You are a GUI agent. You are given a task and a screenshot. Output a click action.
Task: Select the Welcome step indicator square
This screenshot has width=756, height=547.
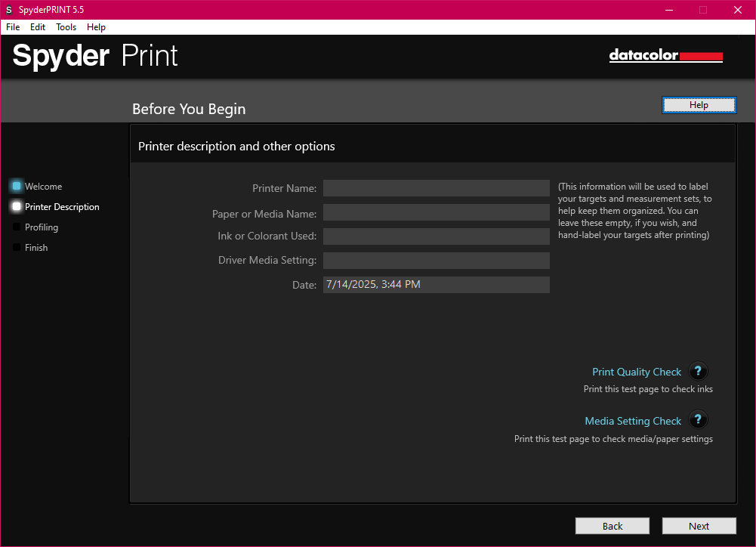(x=17, y=186)
